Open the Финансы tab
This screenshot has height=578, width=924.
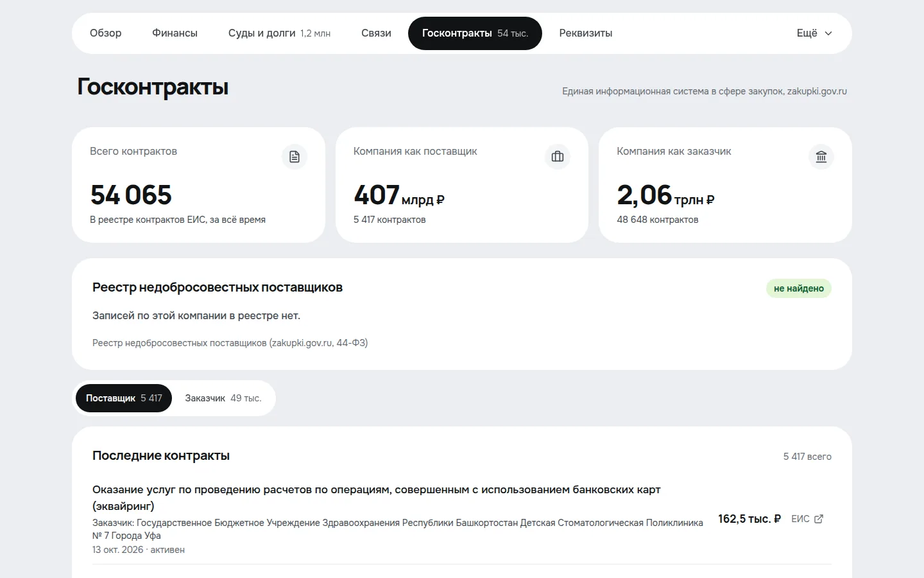click(175, 33)
